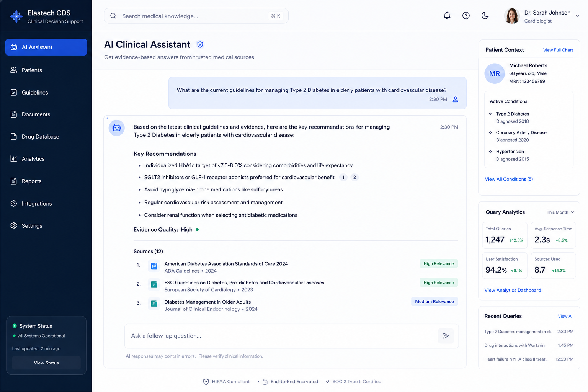
Task: Click Dr. Sarah Johnson profile photo
Action: pyautogui.click(x=512, y=16)
